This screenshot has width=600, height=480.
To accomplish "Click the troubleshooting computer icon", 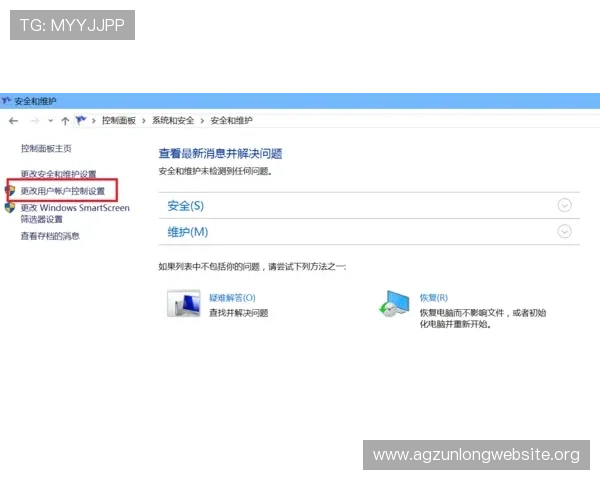I will point(184,304).
